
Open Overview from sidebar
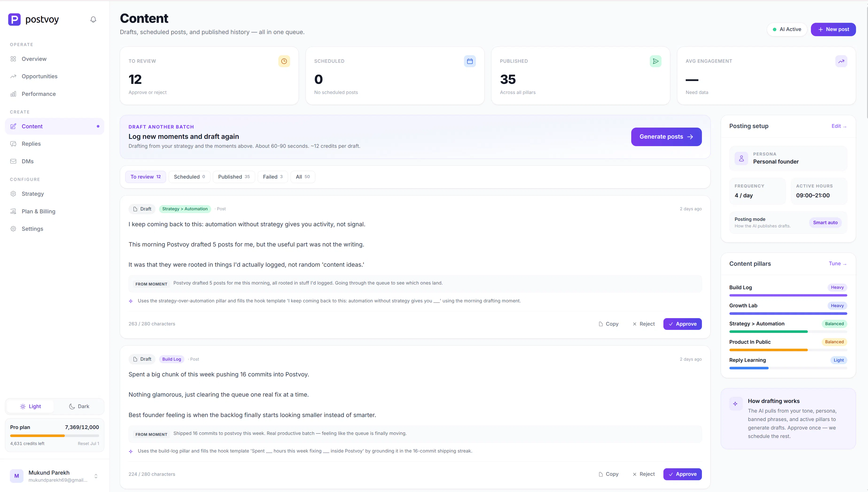(x=54, y=59)
